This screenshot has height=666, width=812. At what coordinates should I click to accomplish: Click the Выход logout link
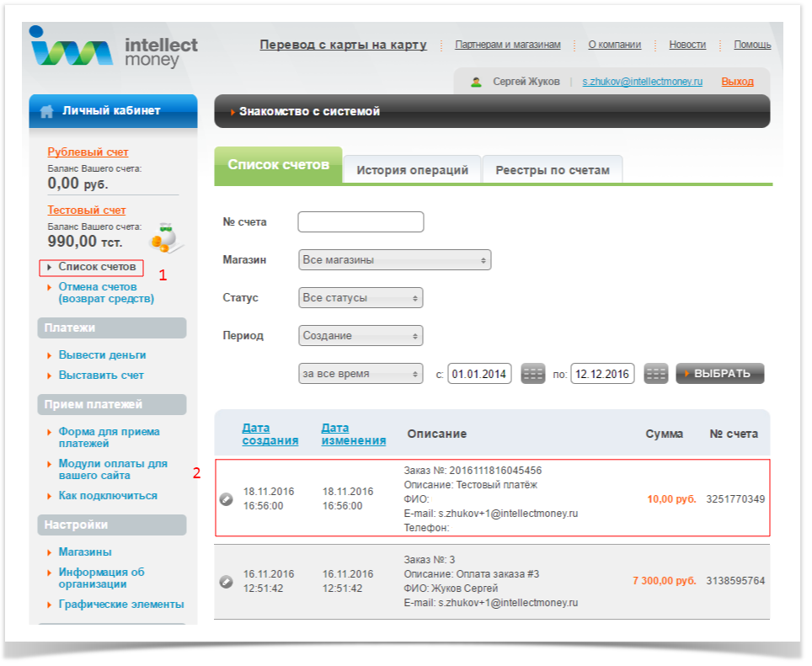point(737,82)
